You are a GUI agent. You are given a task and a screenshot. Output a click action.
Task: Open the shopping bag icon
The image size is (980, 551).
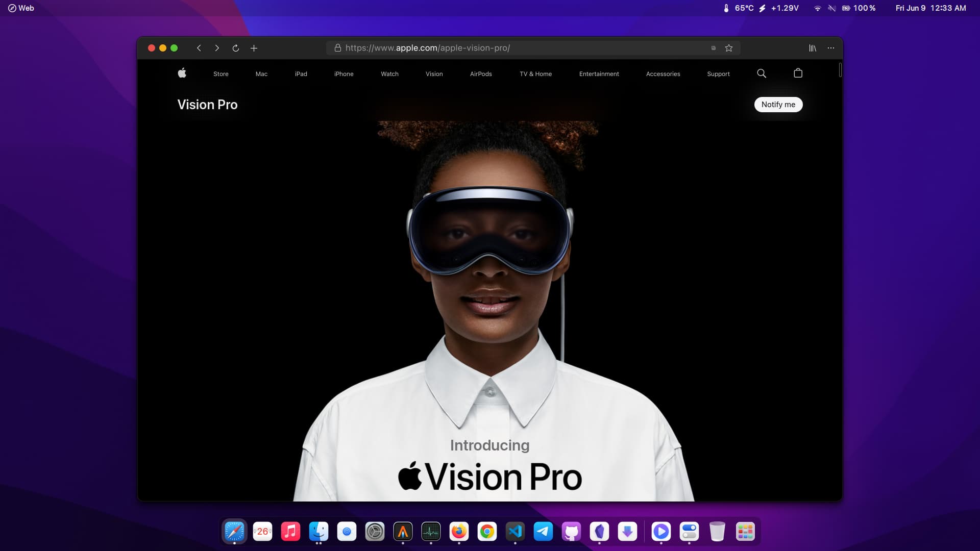[798, 73]
